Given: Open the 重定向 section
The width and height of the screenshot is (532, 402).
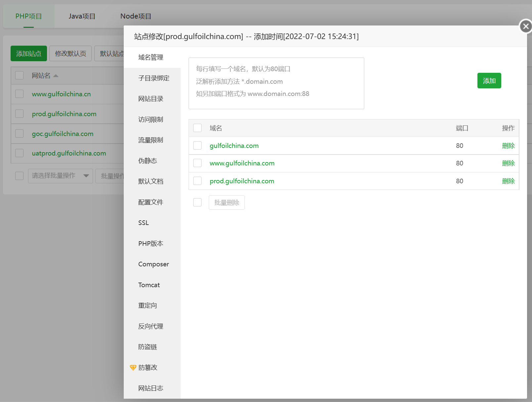Looking at the screenshot, I should 152,305.
